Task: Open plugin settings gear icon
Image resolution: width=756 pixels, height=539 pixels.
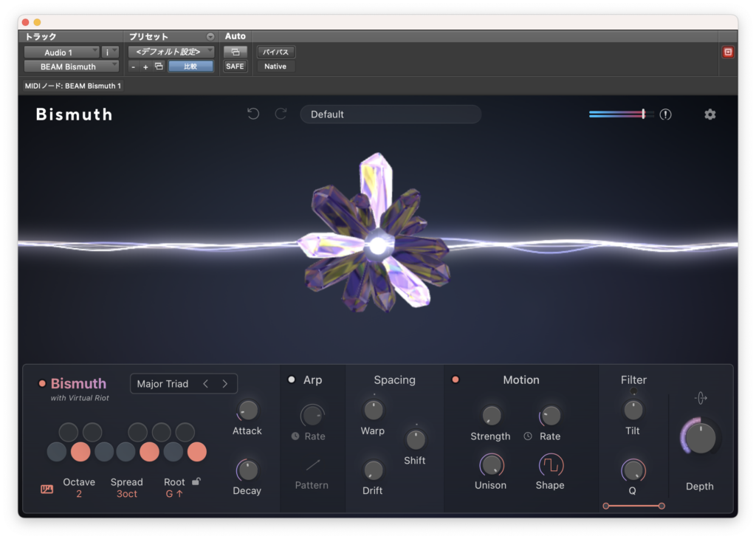Action: click(x=709, y=114)
